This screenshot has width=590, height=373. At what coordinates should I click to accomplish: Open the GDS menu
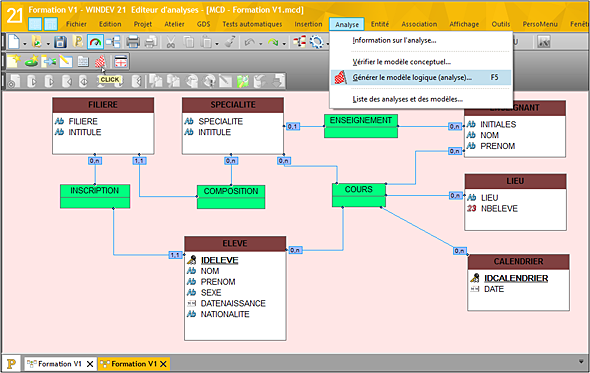point(204,24)
